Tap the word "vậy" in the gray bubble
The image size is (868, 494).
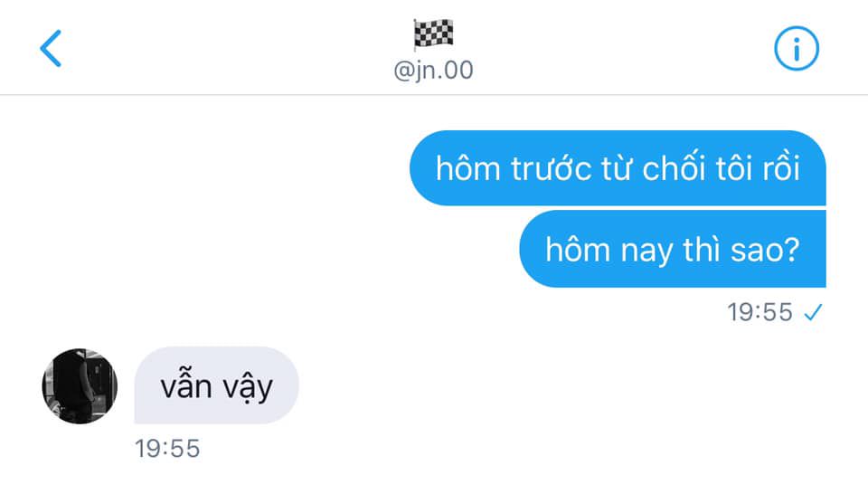pyautogui.click(x=248, y=387)
